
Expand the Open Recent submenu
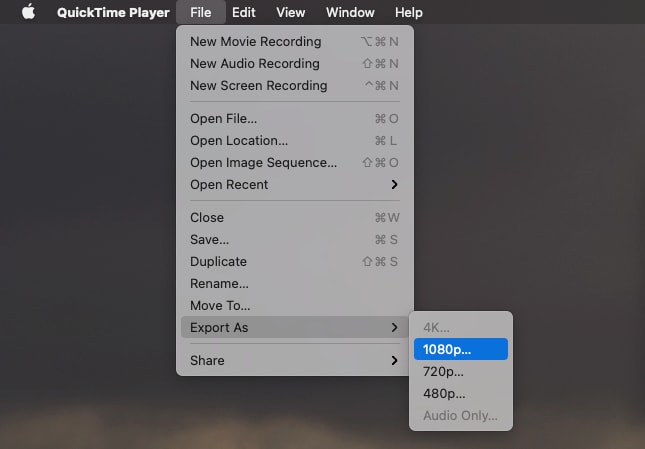pyautogui.click(x=295, y=185)
